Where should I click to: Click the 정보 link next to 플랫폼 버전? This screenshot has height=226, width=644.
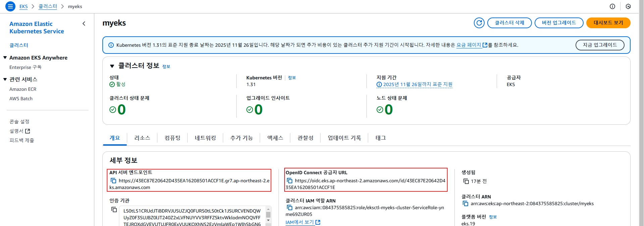493,217
